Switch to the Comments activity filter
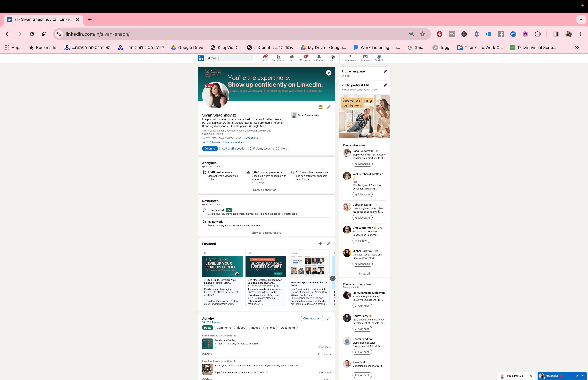 [x=224, y=328]
